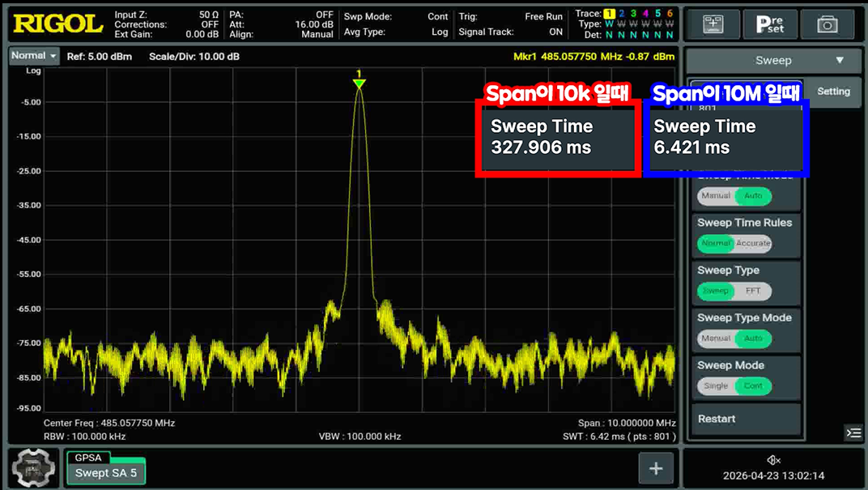
Task: Click the Preset button icon
Action: tap(770, 24)
